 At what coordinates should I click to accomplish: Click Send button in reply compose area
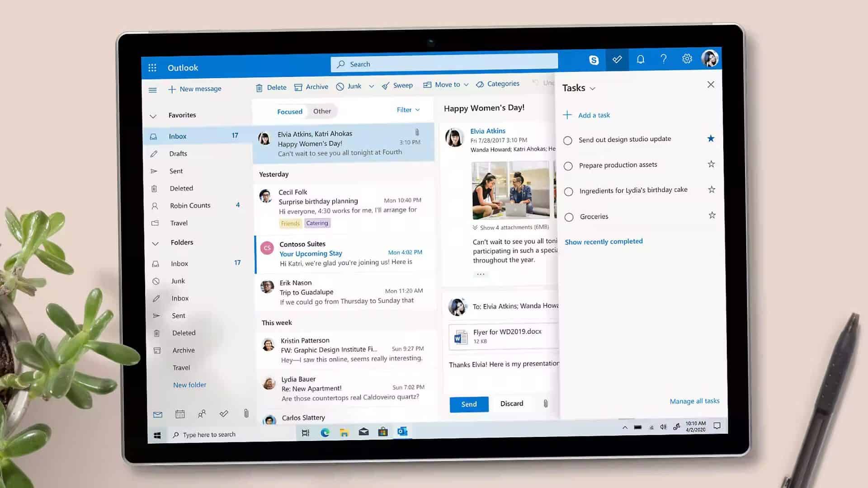[468, 404]
